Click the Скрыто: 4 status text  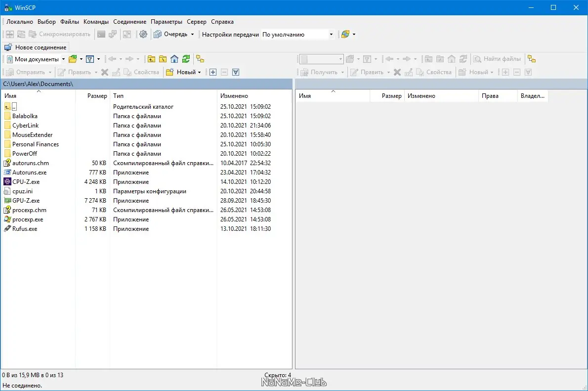coord(278,375)
